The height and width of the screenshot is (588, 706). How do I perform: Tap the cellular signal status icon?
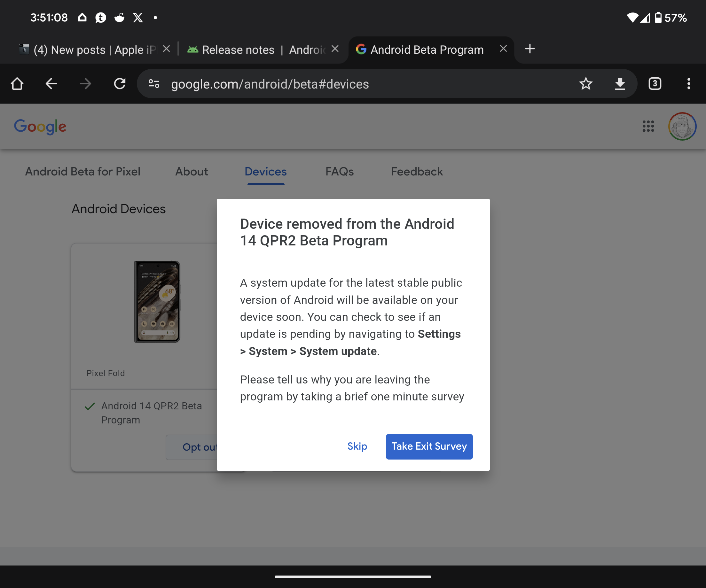click(645, 18)
